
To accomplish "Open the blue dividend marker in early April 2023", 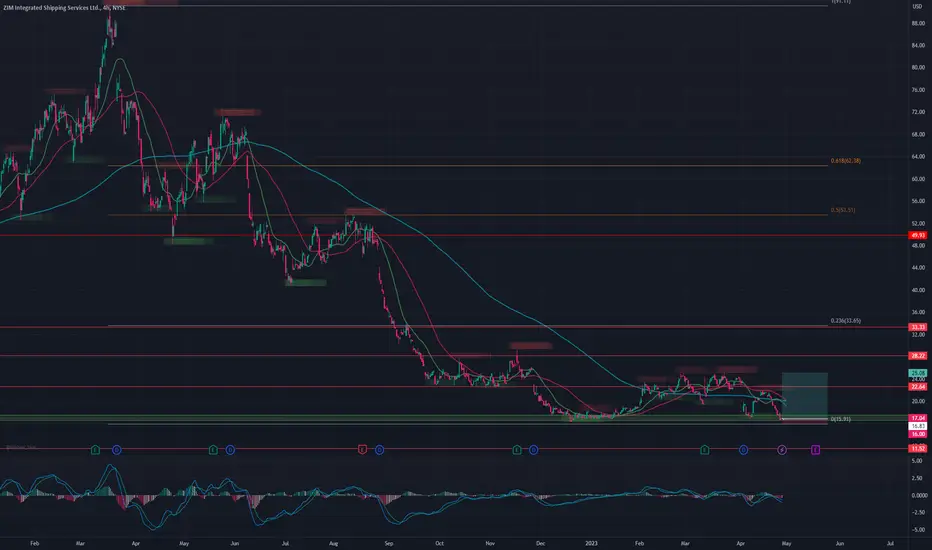I will (x=743, y=450).
